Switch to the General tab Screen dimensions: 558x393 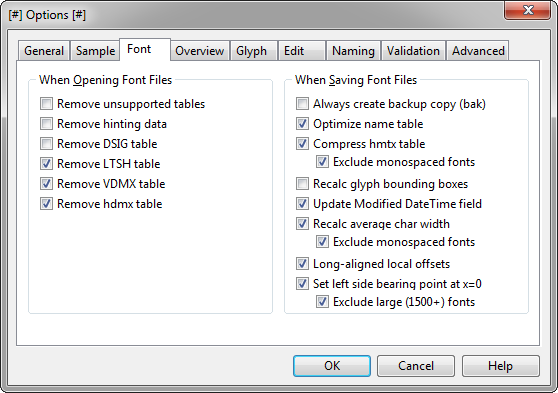[x=44, y=51]
